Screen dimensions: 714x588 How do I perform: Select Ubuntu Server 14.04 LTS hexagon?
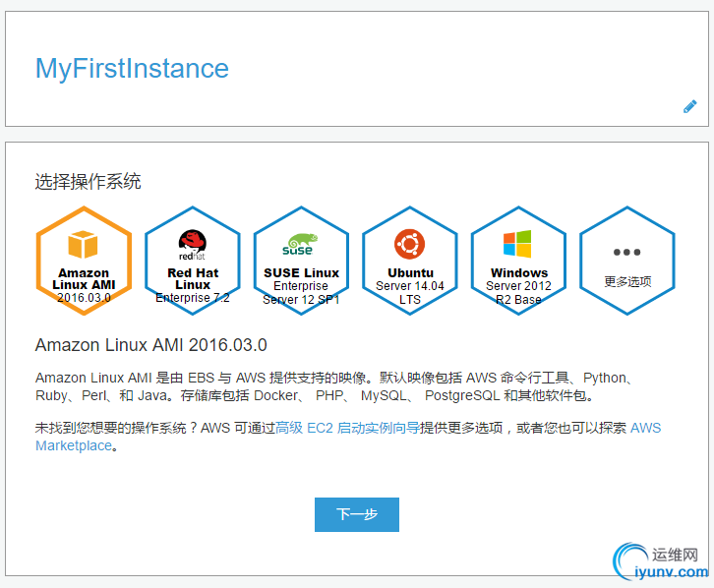click(x=410, y=261)
